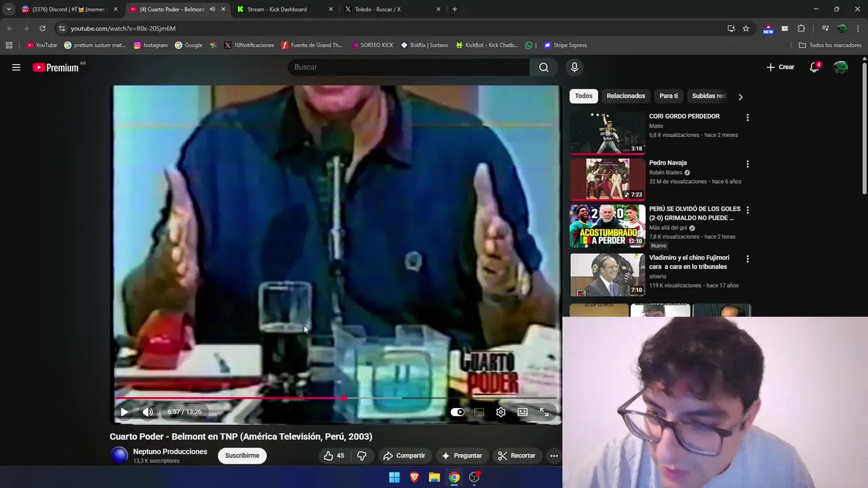Open Todos los marcadores folder
The width and height of the screenshot is (868, 488).
click(x=830, y=45)
